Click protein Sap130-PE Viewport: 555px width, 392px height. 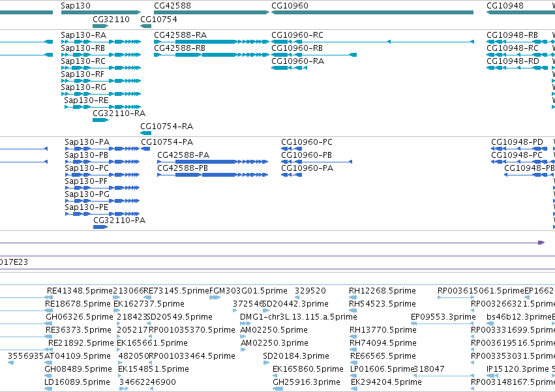click(x=86, y=207)
